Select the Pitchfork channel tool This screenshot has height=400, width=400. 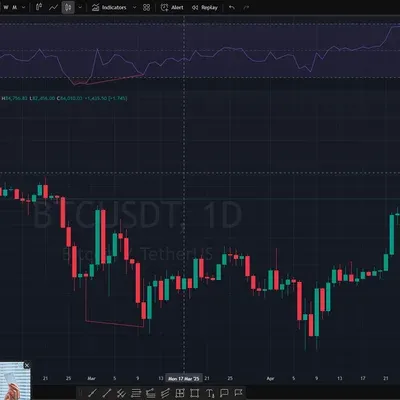pyautogui.click(x=165, y=393)
